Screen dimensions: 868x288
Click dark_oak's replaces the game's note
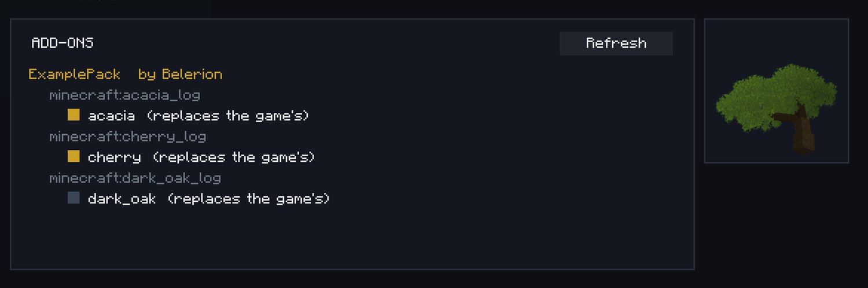249,199
